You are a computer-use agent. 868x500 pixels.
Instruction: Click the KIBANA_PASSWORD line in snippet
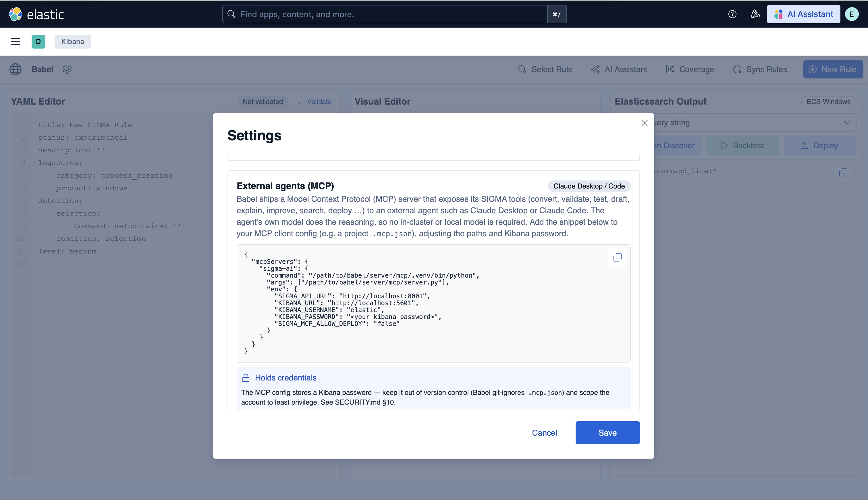pyautogui.click(x=358, y=317)
